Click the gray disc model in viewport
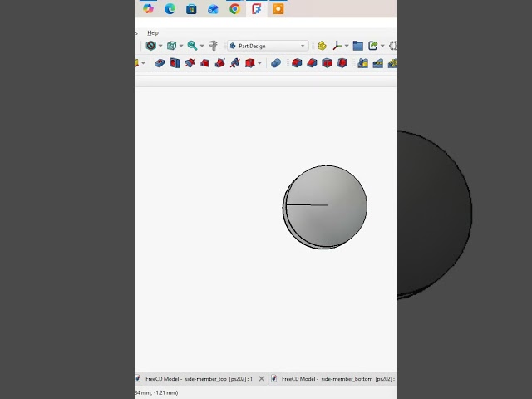The image size is (532, 399). pyautogui.click(x=325, y=207)
